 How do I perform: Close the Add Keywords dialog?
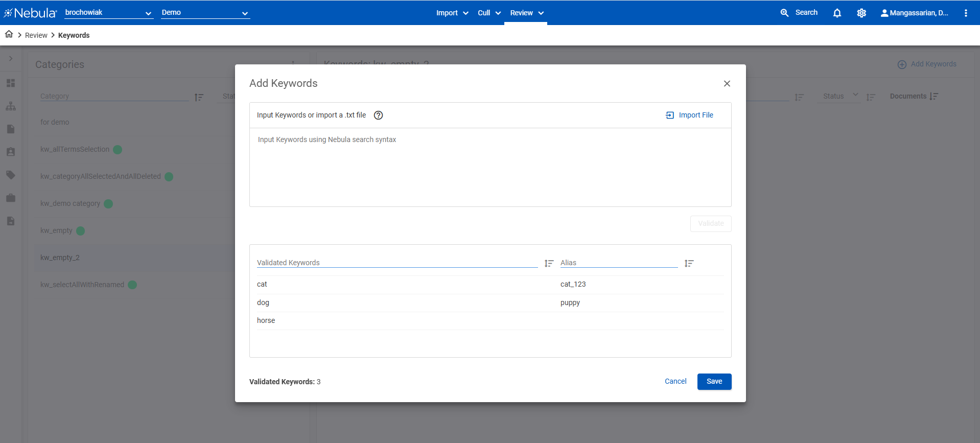pos(727,83)
